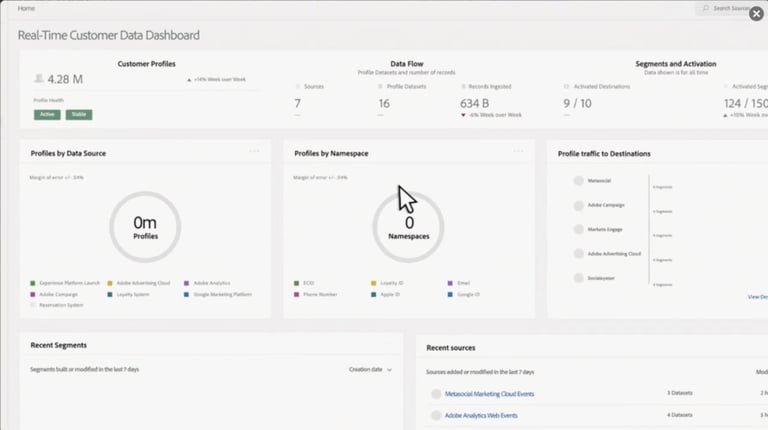768x430 pixels.
Task: Toggle Google Marketing Platform blue legend swatch
Action: (x=186, y=294)
